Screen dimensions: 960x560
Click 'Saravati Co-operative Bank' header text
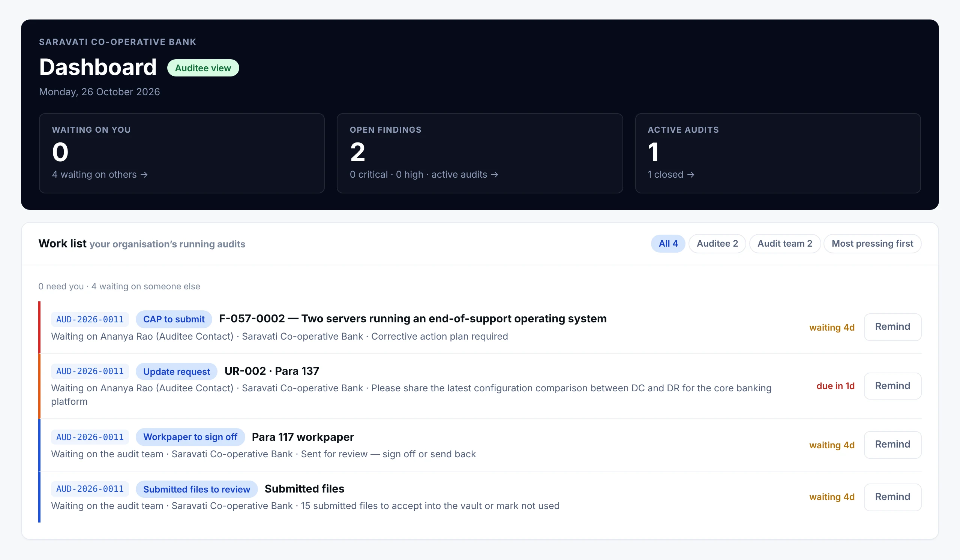click(117, 42)
